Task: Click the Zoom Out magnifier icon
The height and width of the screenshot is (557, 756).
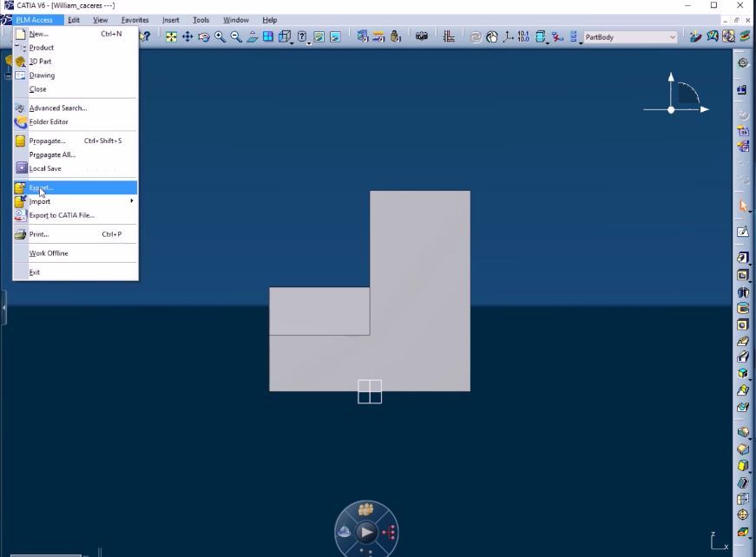Action: (x=235, y=36)
